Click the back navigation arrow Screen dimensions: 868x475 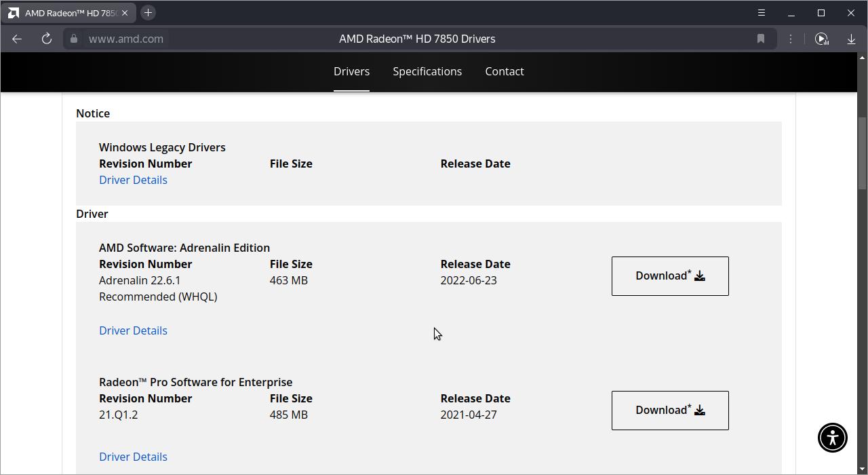click(17, 39)
